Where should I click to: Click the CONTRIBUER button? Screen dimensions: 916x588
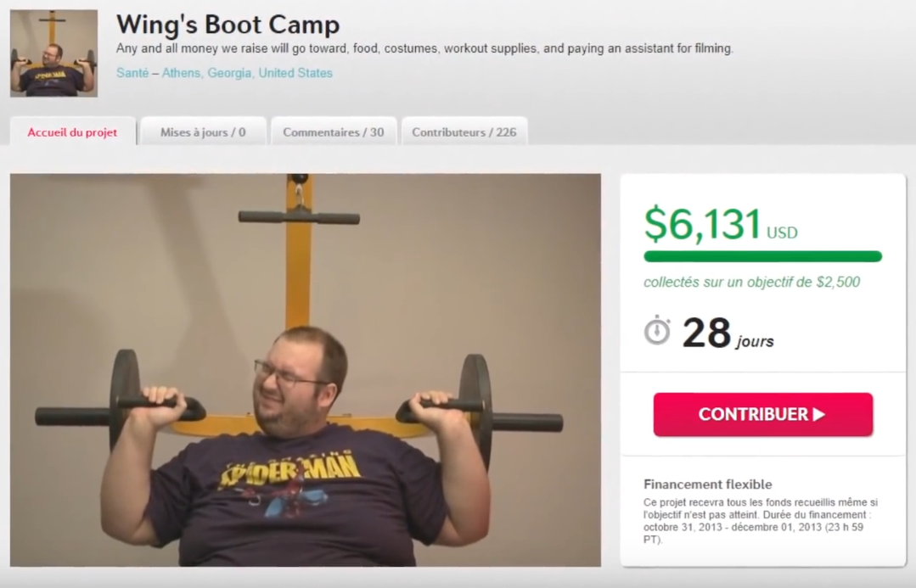coord(763,414)
